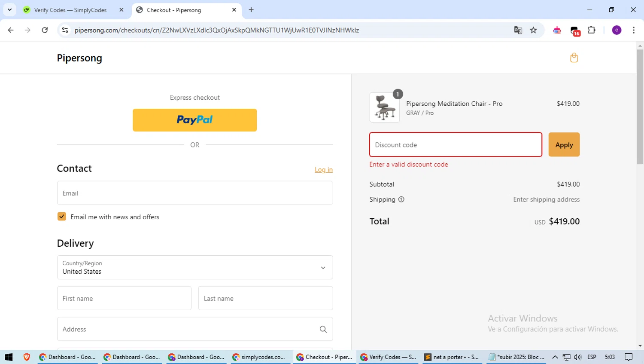The image size is (644, 364).
Task: Open the shopping cart bag icon
Action: click(574, 58)
